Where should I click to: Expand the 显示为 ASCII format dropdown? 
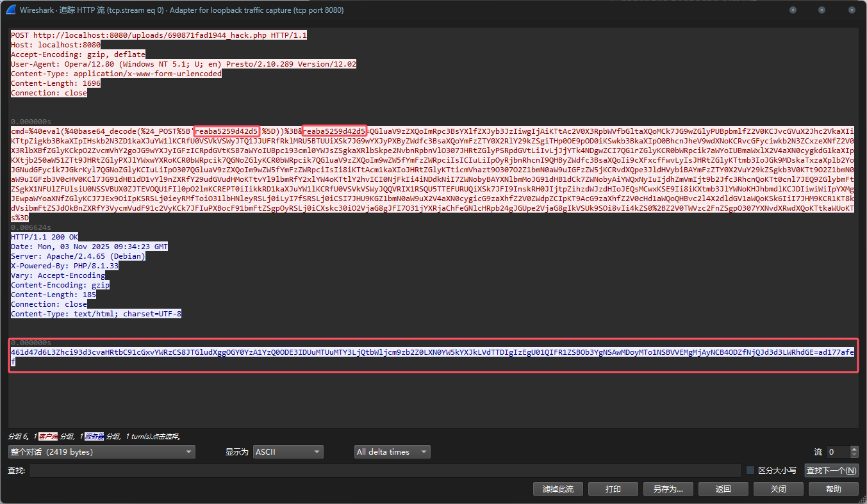coord(288,452)
